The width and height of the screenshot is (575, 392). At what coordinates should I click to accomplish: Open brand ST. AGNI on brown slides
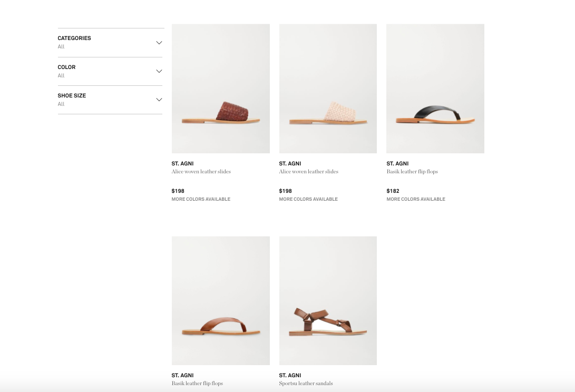click(182, 163)
